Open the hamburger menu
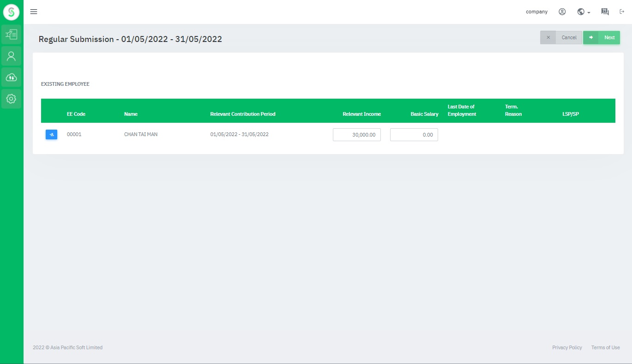 [34, 12]
